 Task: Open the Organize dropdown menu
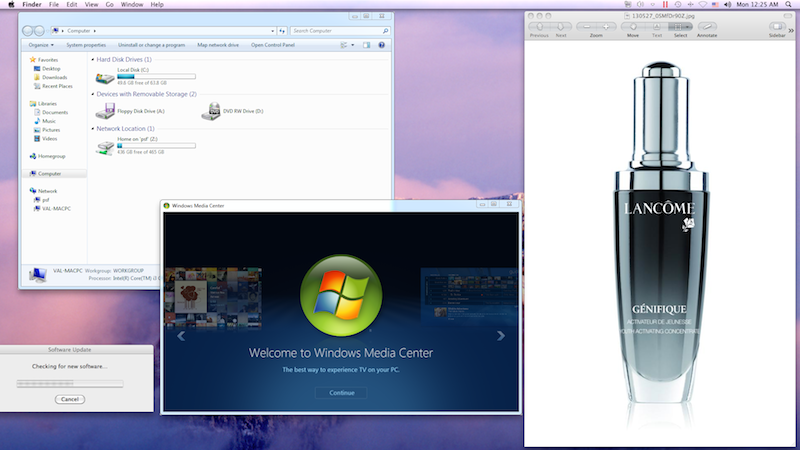click(41, 45)
